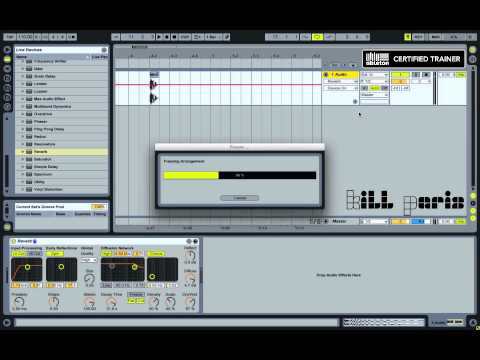
Task: Click the MIDI map mode button
Action: (435, 37)
